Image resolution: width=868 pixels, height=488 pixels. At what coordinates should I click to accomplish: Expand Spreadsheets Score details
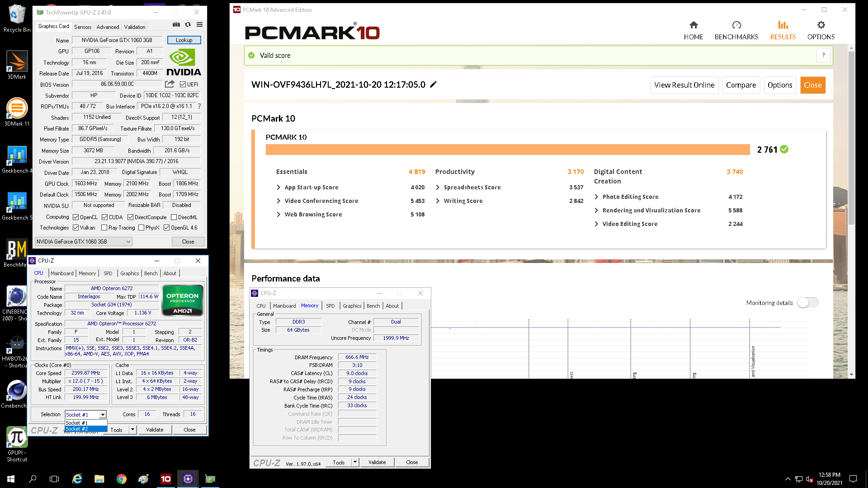coord(438,188)
